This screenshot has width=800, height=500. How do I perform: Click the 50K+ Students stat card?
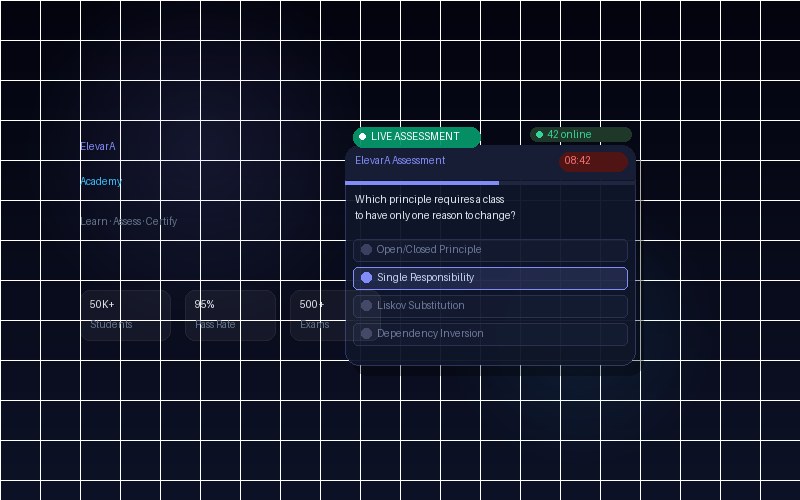pos(126,315)
